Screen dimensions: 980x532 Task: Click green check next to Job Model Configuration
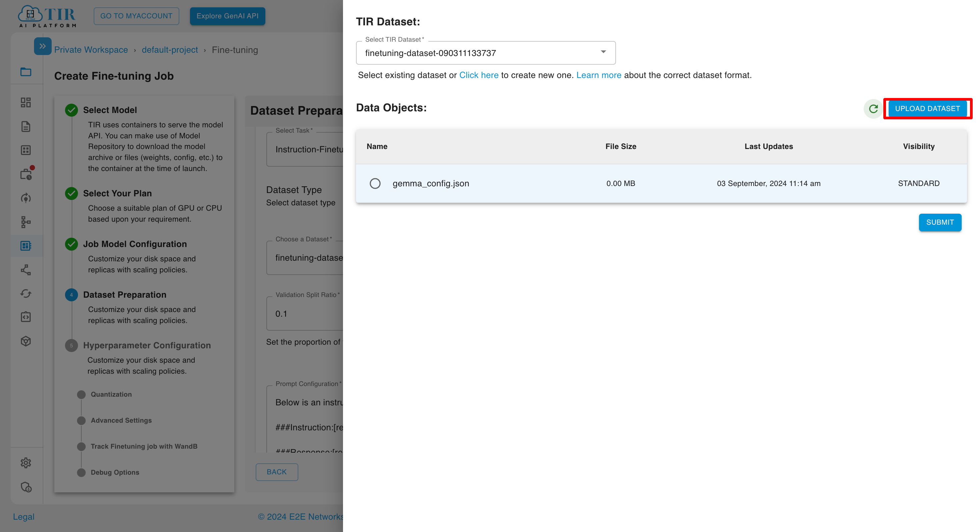click(x=71, y=244)
